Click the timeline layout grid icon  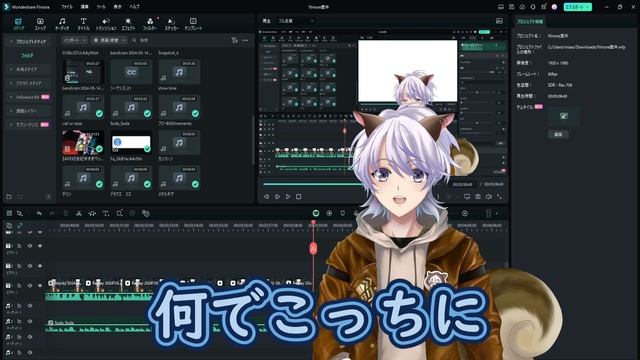tap(9, 213)
